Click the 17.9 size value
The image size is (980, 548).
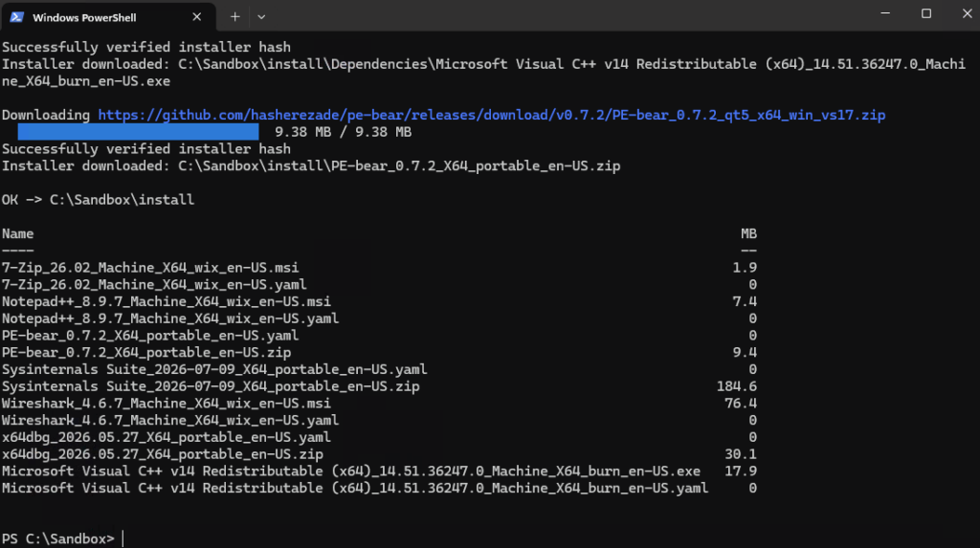click(x=741, y=471)
